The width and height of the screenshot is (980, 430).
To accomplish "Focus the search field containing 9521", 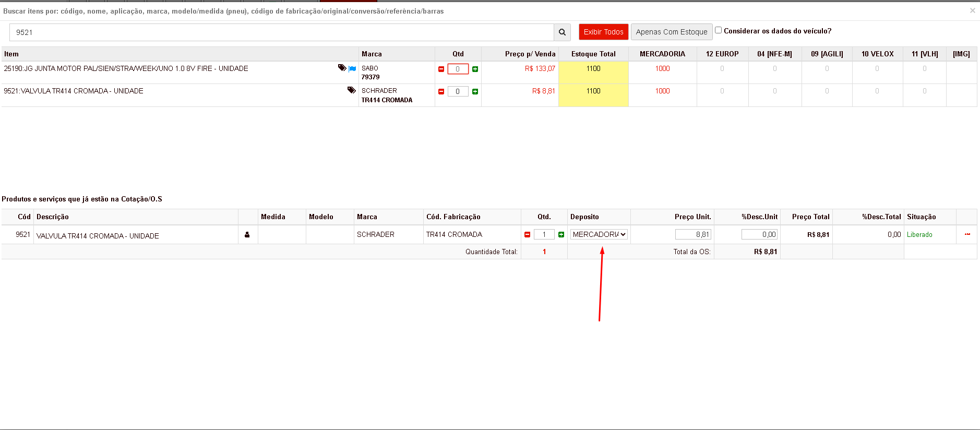I will (x=282, y=32).
